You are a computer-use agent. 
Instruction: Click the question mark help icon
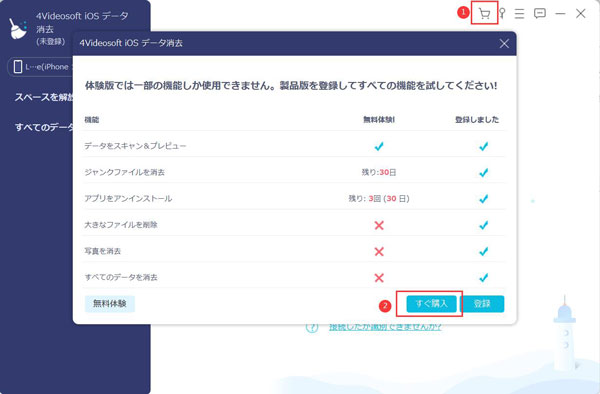coord(312,328)
